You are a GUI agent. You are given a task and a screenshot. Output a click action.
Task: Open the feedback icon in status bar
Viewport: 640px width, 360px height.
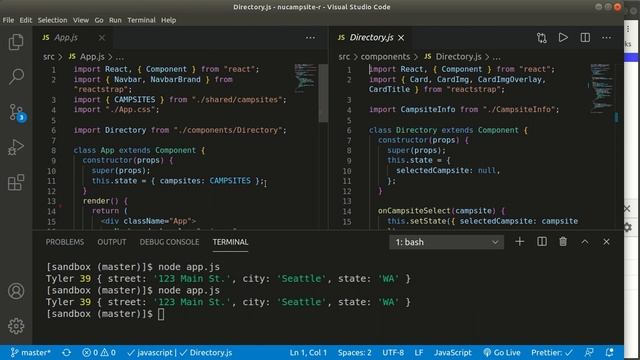(589, 353)
